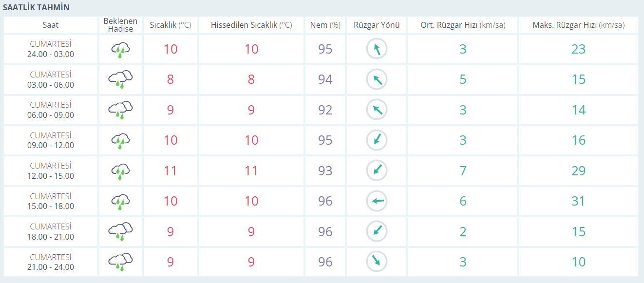Click the "Saat" column header
Screen dimensions: 644x283
point(51,25)
